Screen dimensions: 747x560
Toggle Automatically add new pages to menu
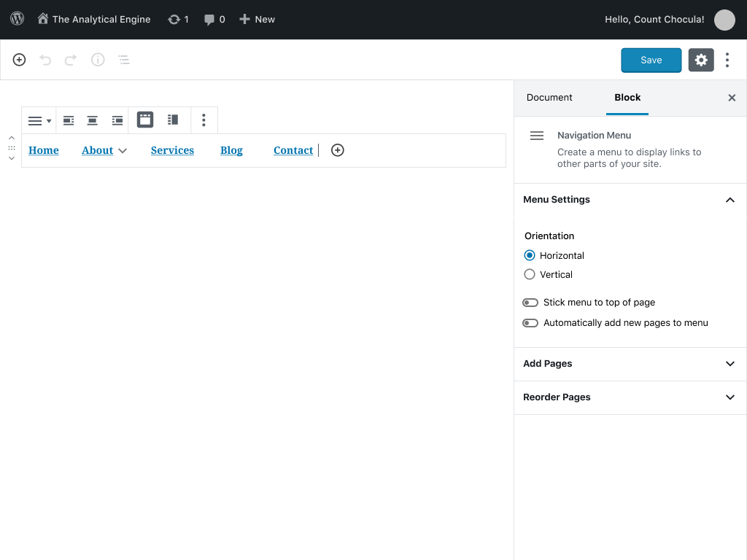click(530, 323)
